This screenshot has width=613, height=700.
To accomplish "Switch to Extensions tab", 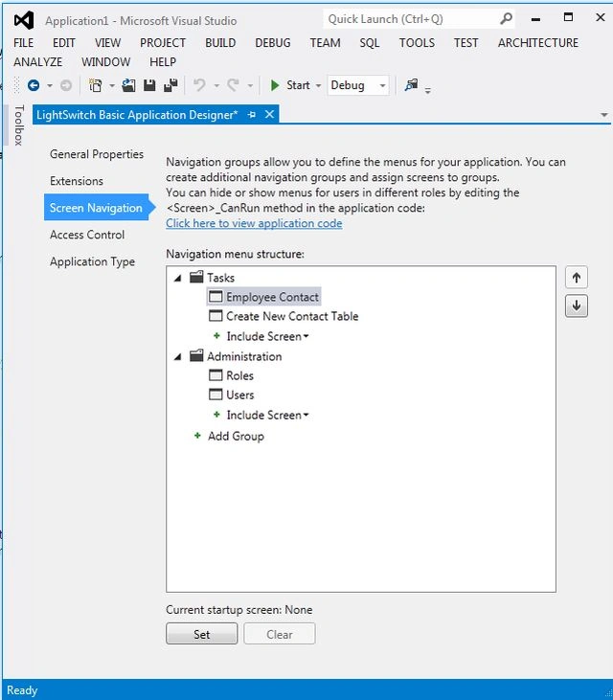I will pyautogui.click(x=77, y=181).
